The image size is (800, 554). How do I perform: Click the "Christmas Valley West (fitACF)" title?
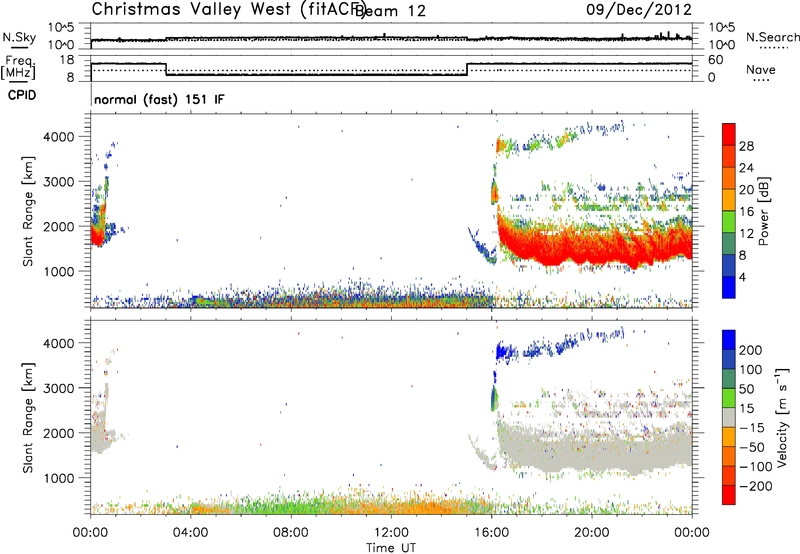point(228,10)
